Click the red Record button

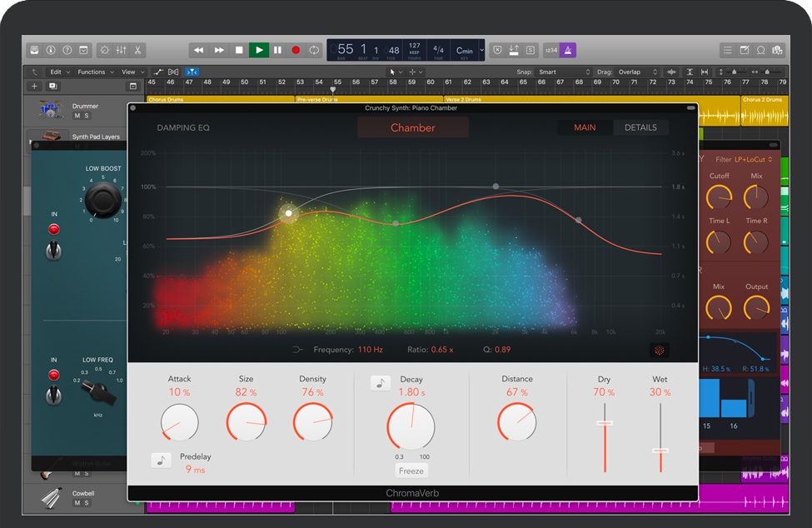pyautogui.click(x=296, y=50)
